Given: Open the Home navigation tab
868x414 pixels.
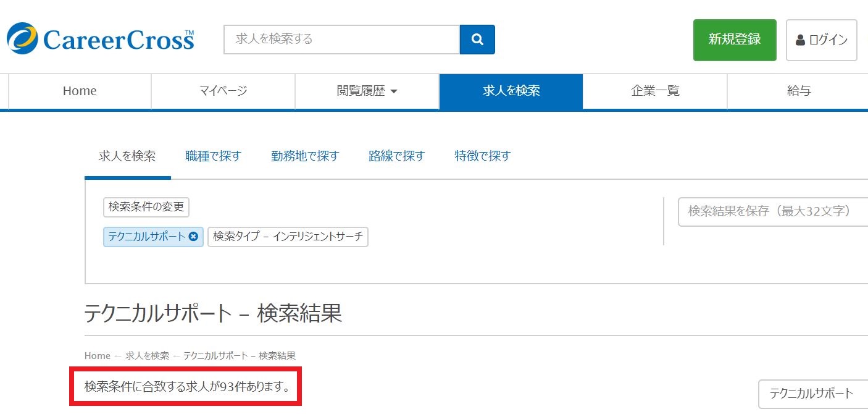Looking at the screenshot, I should 80,91.
